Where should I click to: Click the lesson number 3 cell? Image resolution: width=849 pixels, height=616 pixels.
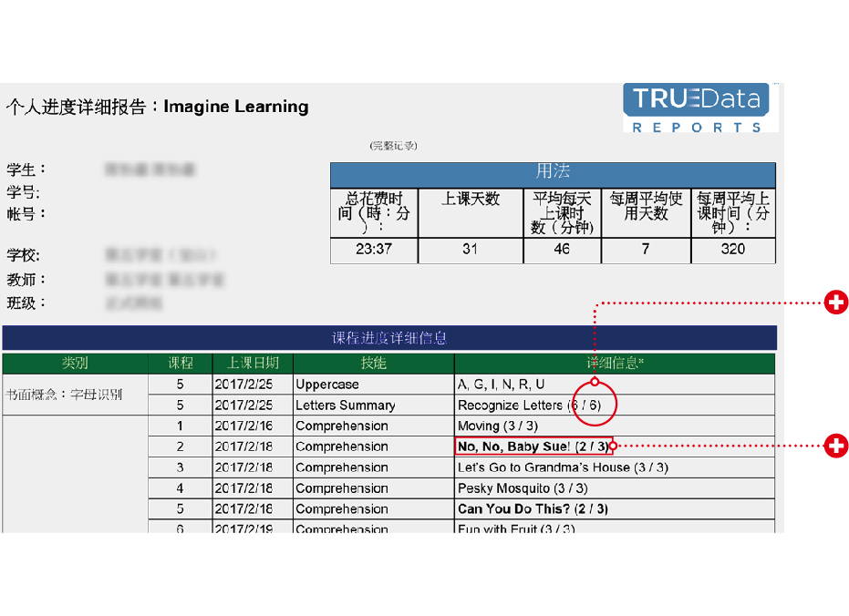click(x=181, y=467)
